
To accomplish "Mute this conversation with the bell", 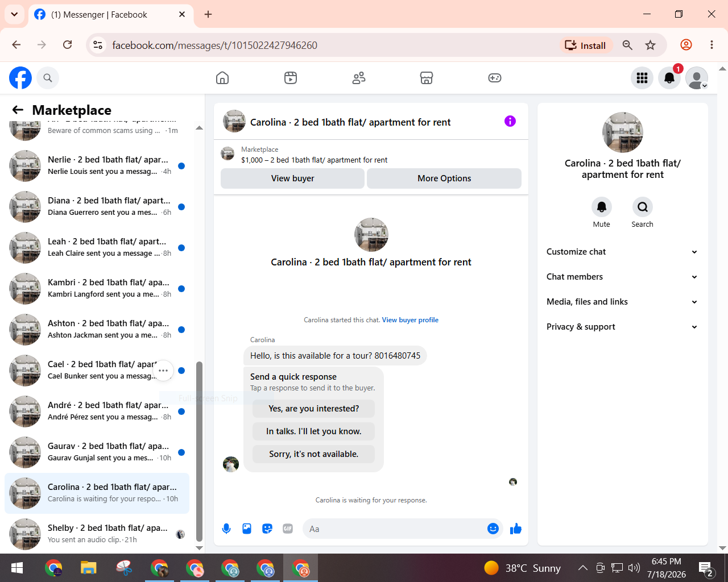I will click(x=602, y=207).
